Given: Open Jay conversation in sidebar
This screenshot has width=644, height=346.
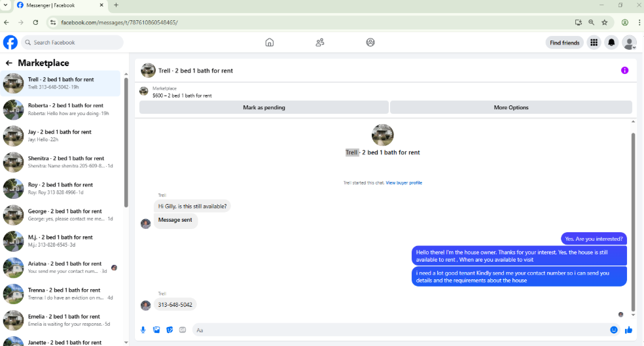Looking at the screenshot, I should pyautogui.click(x=61, y=135).
